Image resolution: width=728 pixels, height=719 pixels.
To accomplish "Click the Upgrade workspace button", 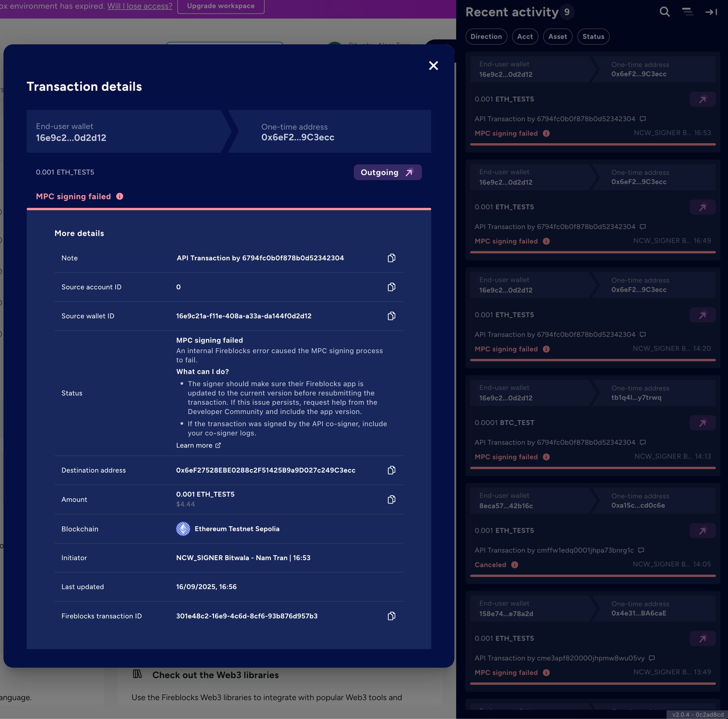I will (221, 6).
